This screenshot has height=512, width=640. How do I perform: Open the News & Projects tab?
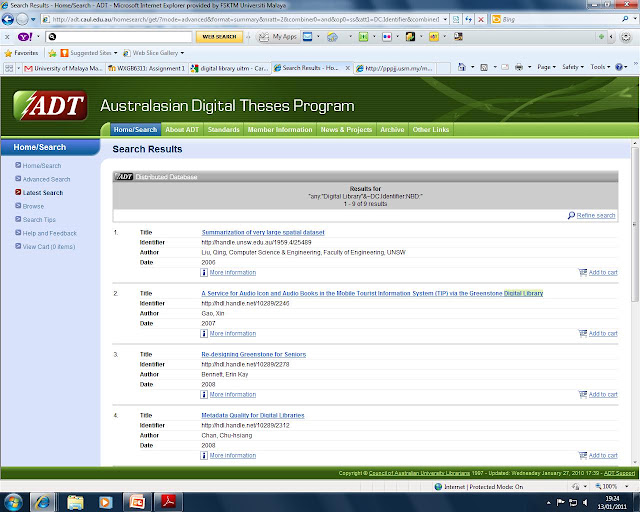346,129
